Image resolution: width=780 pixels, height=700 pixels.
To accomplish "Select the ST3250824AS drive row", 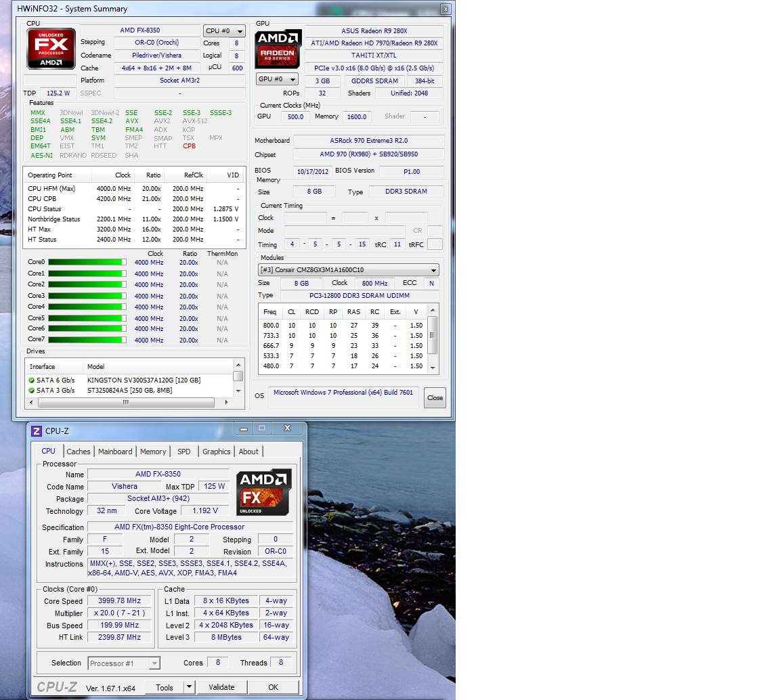I will coord(129,391).
